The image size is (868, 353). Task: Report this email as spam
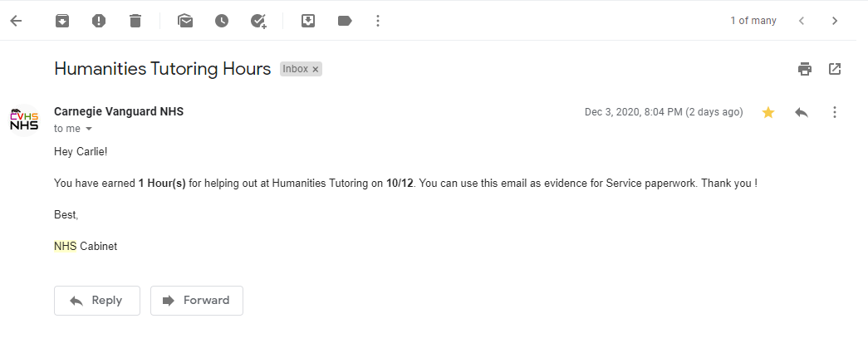(x=99, y=21)
